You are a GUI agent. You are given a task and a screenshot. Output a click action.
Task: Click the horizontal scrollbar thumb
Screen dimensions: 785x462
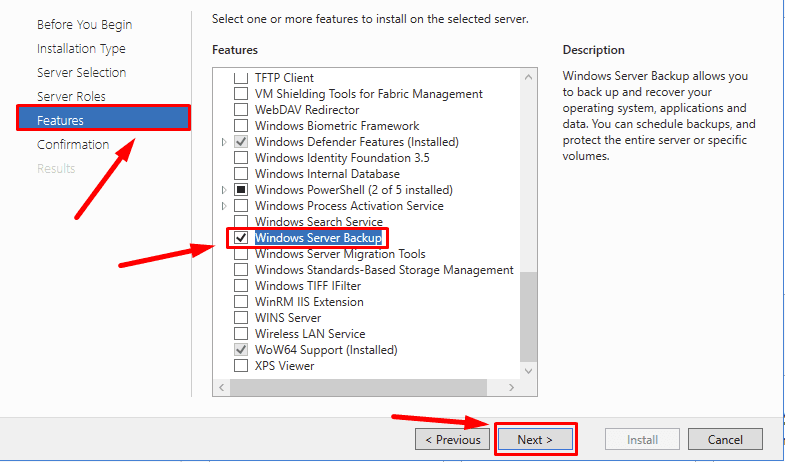point(358,387)
